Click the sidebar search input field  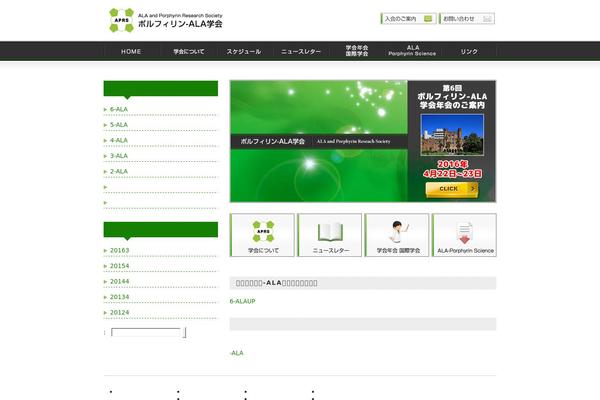point(146,332)
